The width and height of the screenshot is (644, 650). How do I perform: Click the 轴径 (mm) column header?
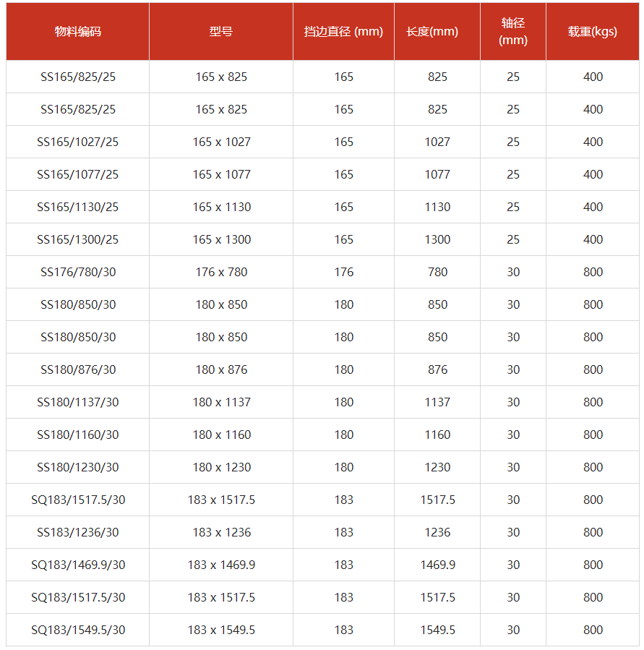coord(513,32)
